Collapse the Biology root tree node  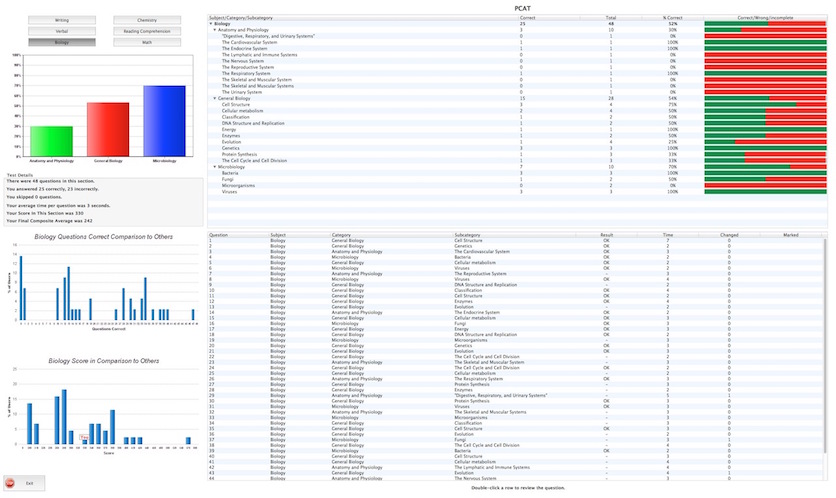click(x=211, y=24)
